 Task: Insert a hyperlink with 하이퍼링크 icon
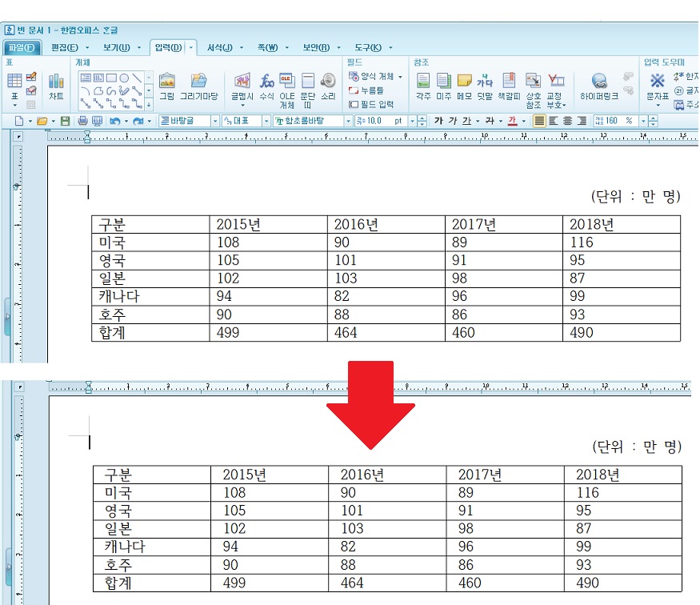599,86
